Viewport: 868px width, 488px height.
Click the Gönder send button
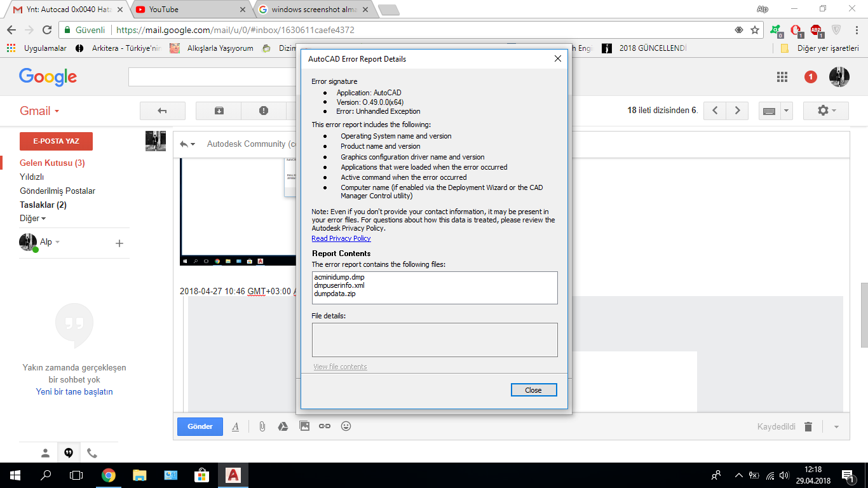(200, 426)
